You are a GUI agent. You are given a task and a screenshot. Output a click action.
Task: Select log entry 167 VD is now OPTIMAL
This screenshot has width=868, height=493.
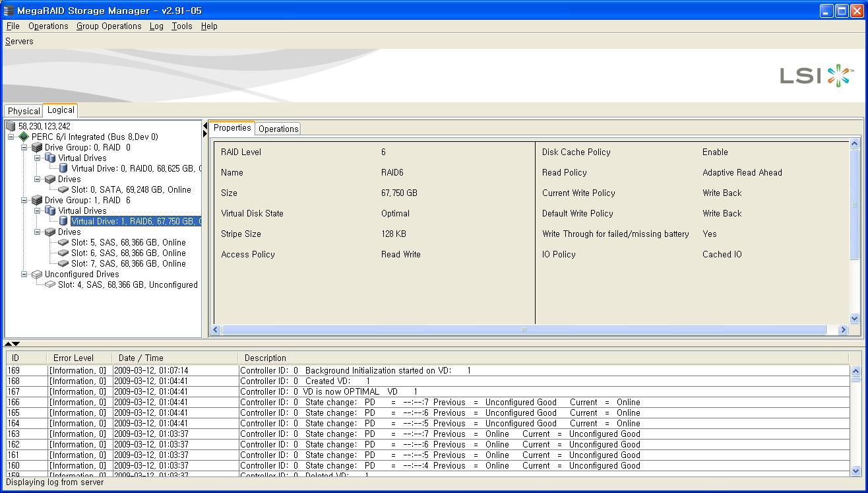click(428, 391)
